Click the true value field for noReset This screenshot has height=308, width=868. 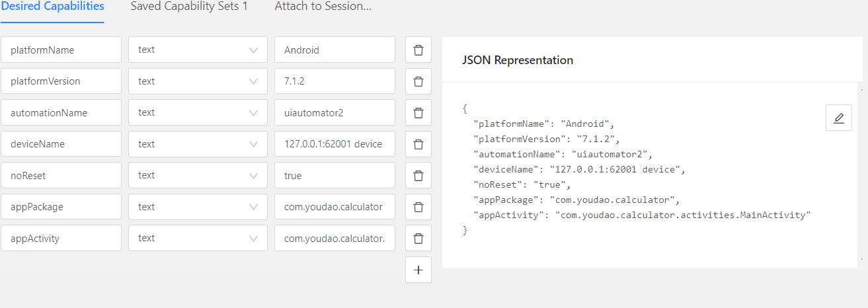click(x=335, y=175)
